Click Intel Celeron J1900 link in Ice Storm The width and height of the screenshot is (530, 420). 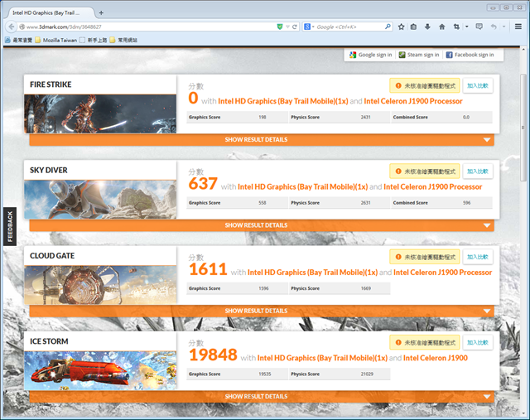(x=436, y=358)
